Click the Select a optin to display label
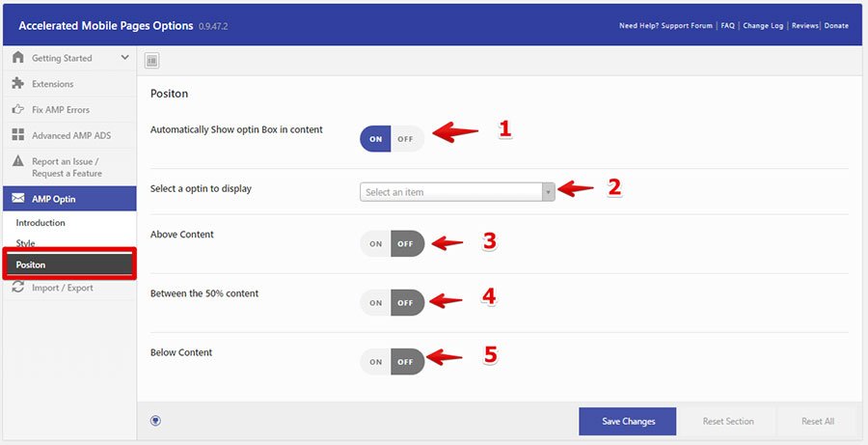 [201, 188]
